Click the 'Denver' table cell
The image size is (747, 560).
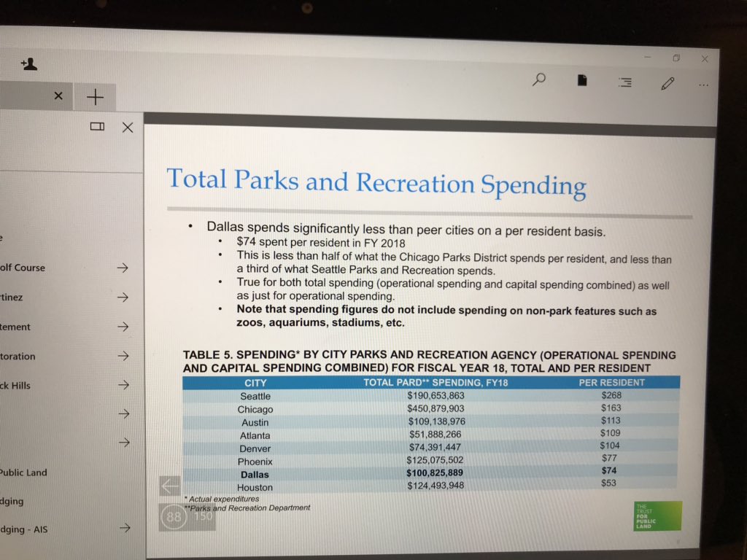click(x=255, y=448)
